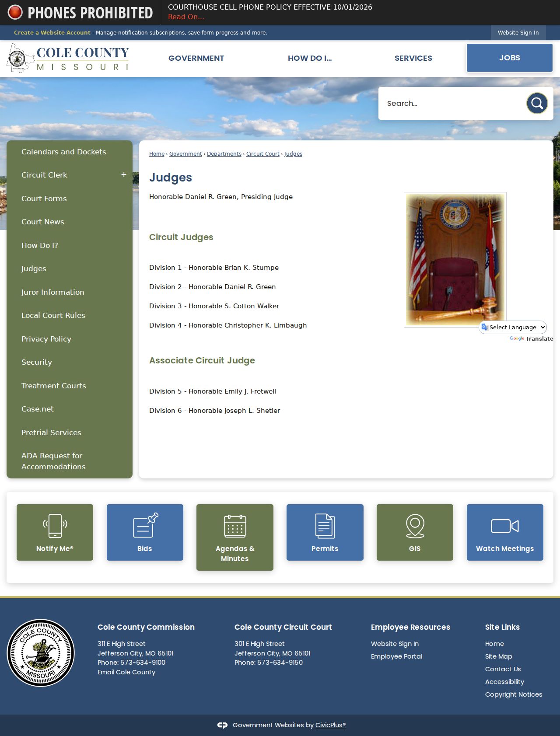Open the Site Map footer link
Image resolution: width=560 pixels, height=736 pixels.
[499, 656]
